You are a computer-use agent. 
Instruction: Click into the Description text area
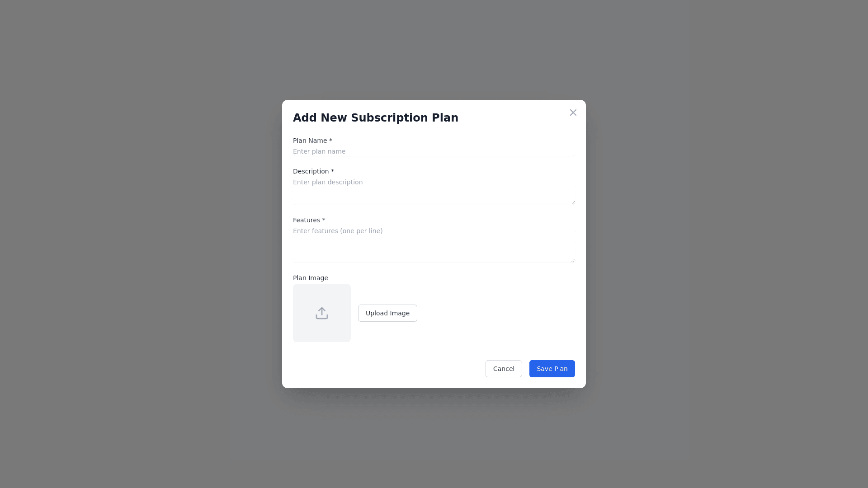433,191
